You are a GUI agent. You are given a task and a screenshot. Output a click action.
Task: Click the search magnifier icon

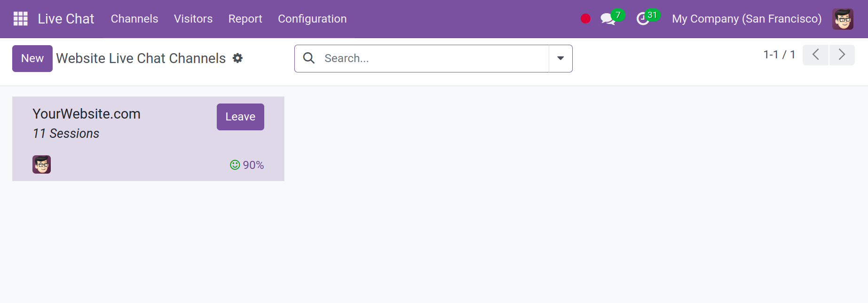click(x=309, y=58)
